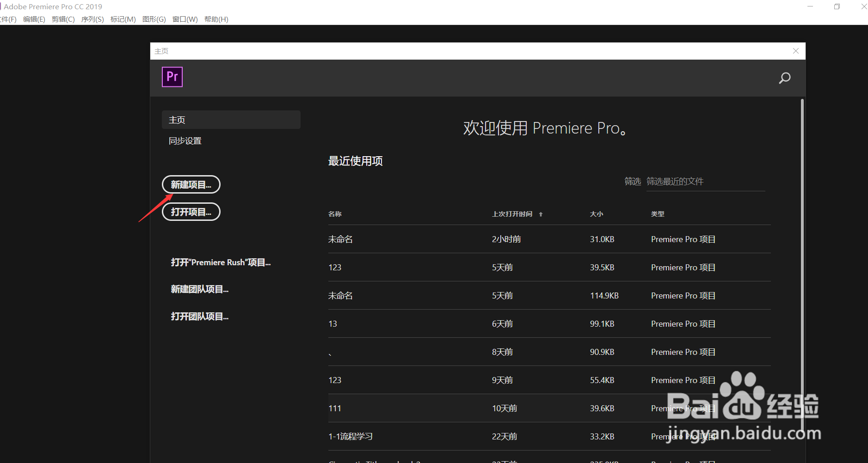Click the 31.0KB size cell
Screen dimensions: 868x463
(602, 239)
